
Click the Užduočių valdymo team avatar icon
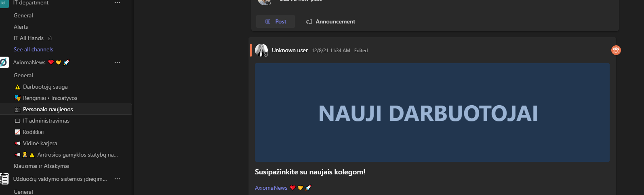coord(4,179)
